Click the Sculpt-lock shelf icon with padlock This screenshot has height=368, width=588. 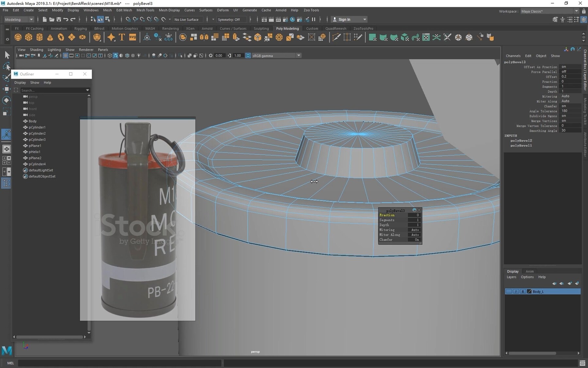pyautogui.click(x=480, y=37)
